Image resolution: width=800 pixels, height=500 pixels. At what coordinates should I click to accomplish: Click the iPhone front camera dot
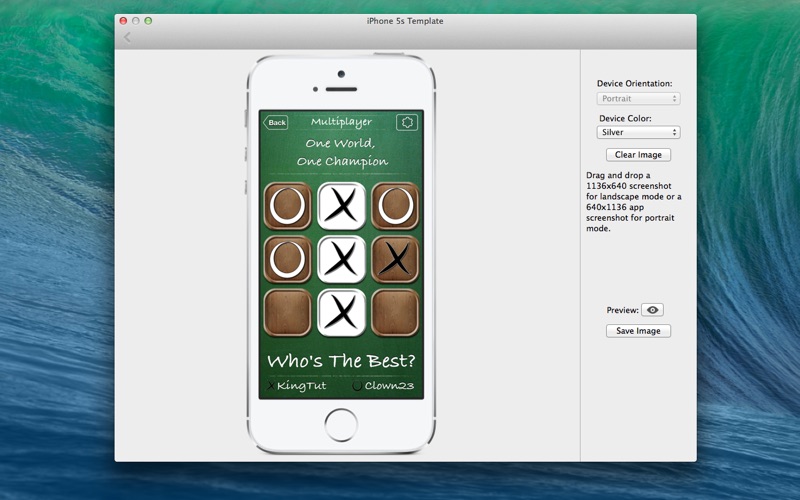341,74
